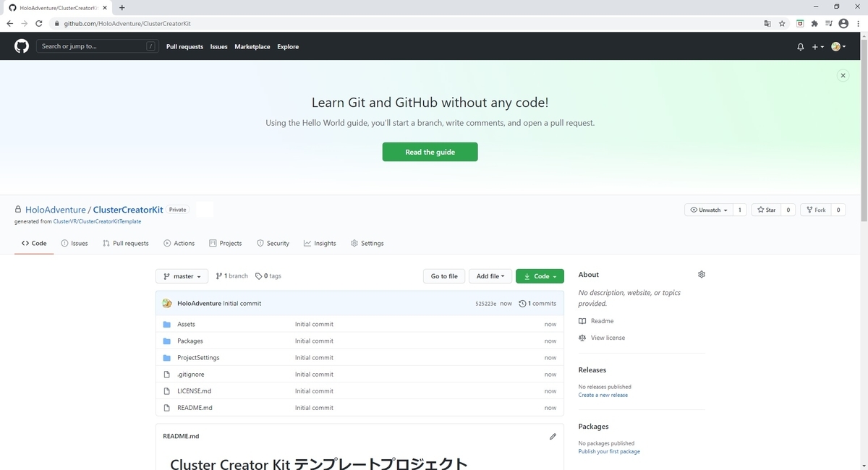Open About settings gear icon

(701, 275)
